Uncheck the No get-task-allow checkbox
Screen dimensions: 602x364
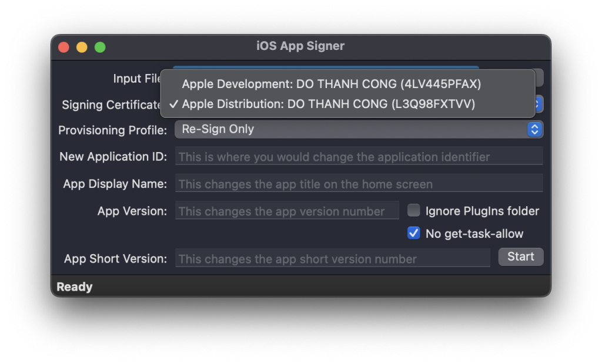(414, 234)
